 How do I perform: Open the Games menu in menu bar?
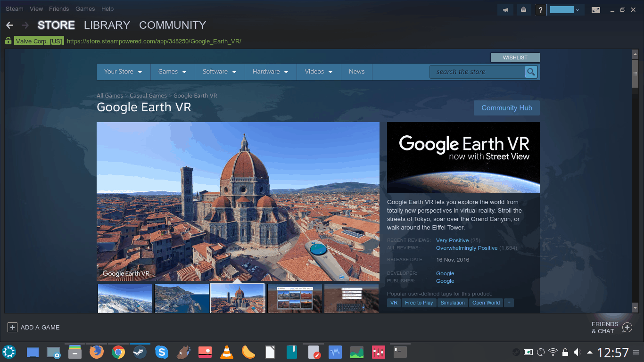[85, 9]
